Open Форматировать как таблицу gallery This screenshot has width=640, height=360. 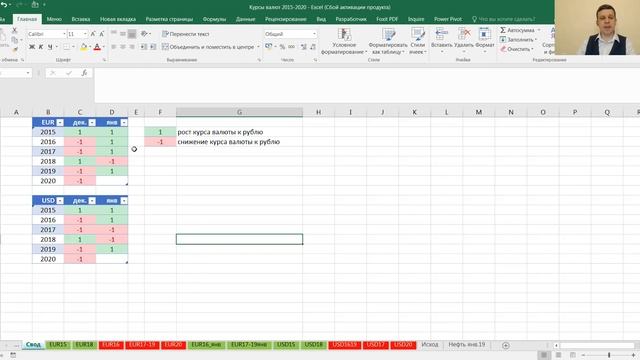pyautogui.click(x=388, y=41)
